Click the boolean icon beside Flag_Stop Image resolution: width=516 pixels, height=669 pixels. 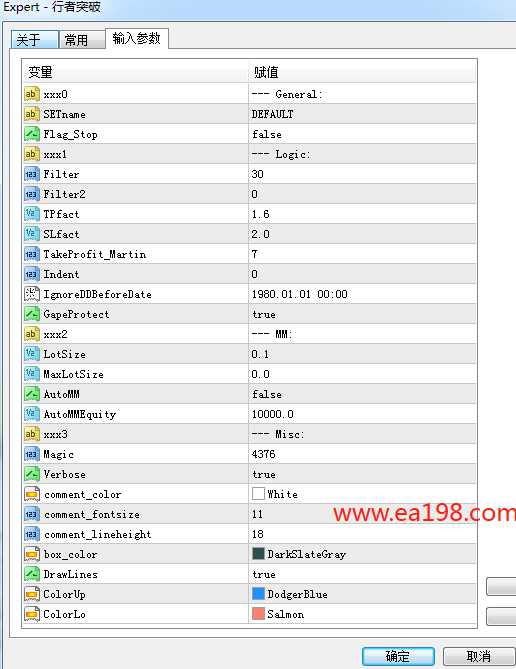coord(31,134)
